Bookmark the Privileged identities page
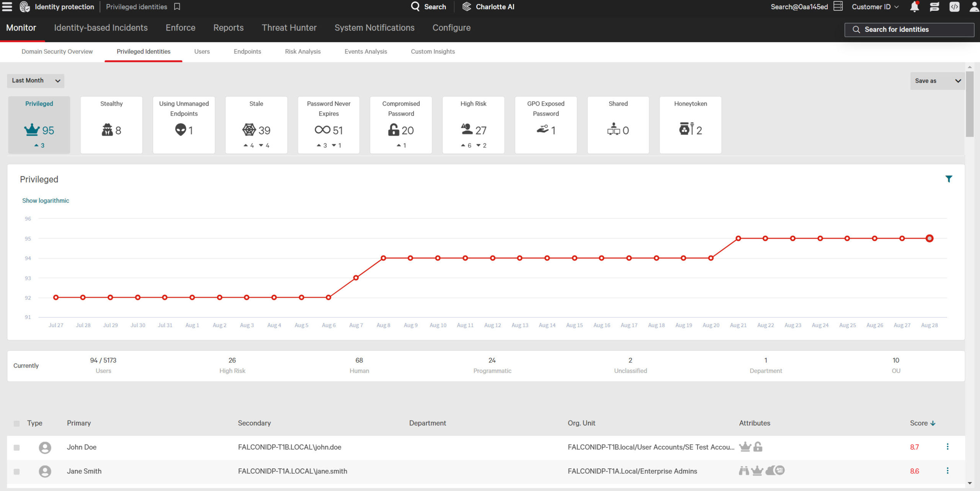 click(x=177, y=7)
